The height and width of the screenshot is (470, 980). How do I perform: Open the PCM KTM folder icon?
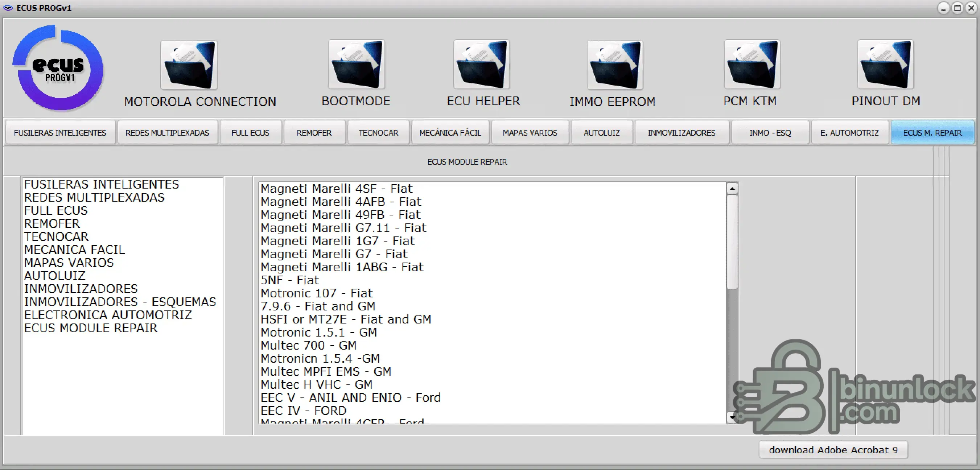752,65
